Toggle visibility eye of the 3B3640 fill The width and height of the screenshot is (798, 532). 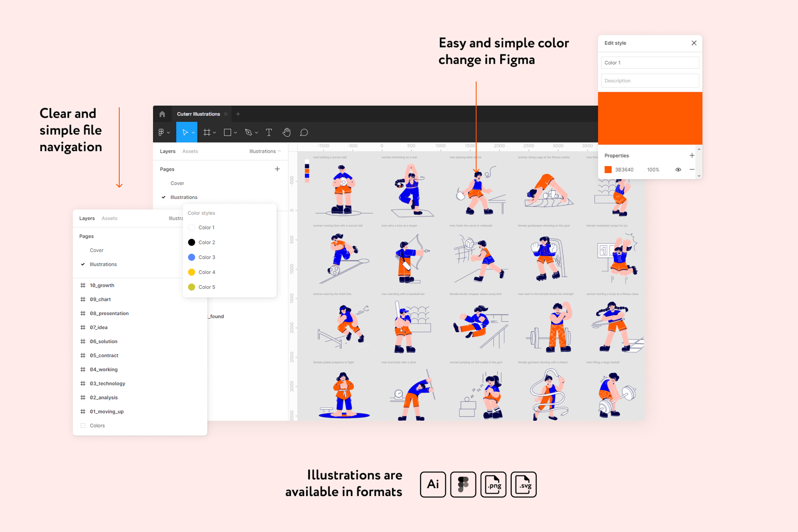(678, 170)
